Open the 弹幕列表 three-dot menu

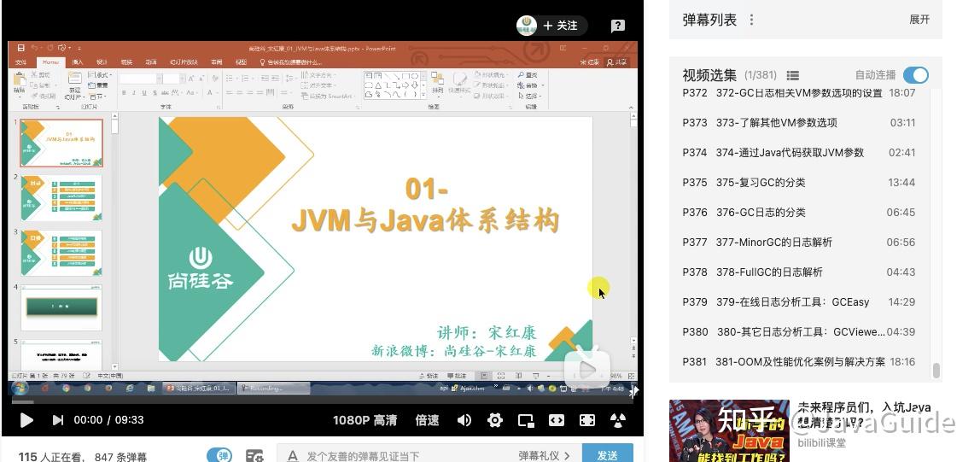(x=751, y=20)
